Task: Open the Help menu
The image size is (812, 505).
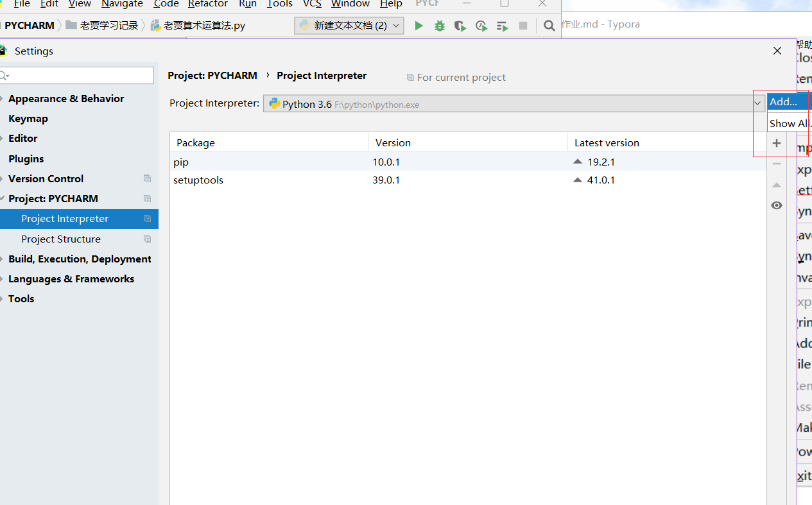Action: (x=391, y=4)
